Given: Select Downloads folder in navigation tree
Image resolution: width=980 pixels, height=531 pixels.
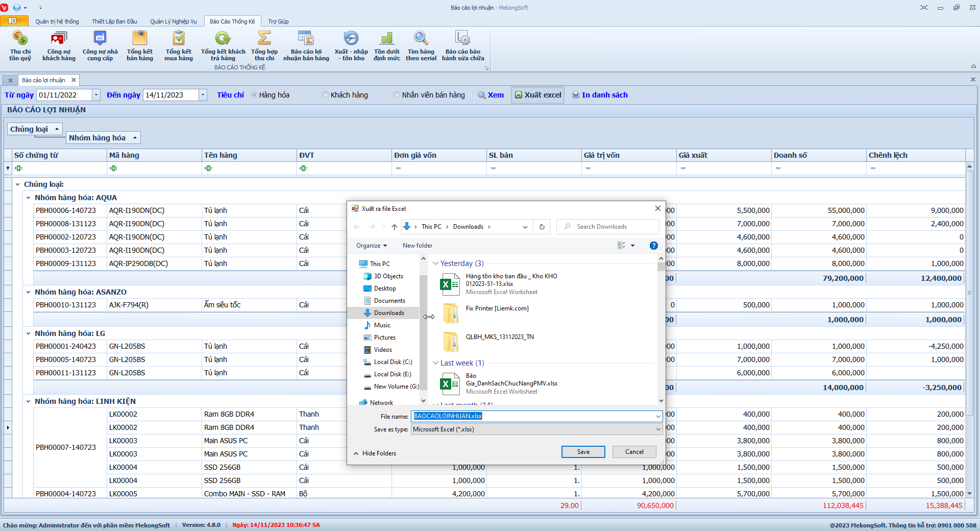Looking at the screenshot, I should point(388,313).
